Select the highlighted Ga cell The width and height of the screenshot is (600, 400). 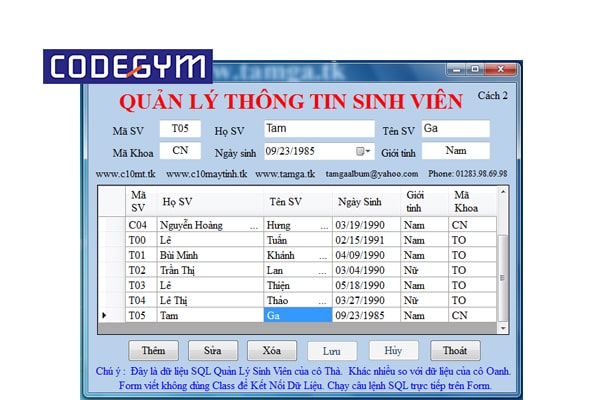pos(298,315)
